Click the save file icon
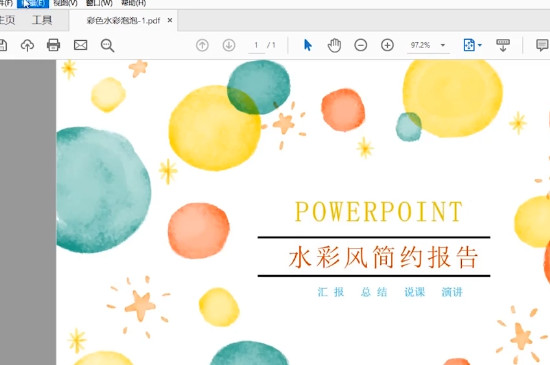This screenshot has height=365, width=550. click(x=2, y=45)
